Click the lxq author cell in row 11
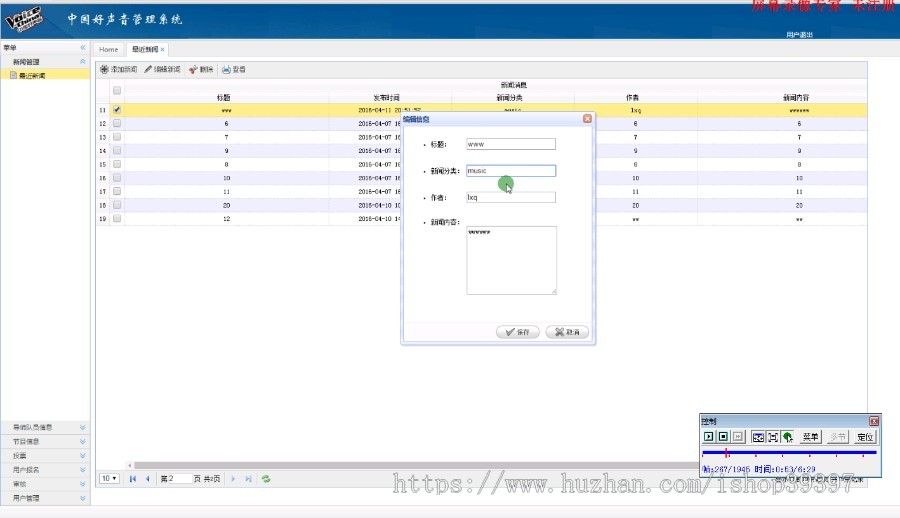900x518 pixels. click(x=635, y=110)
